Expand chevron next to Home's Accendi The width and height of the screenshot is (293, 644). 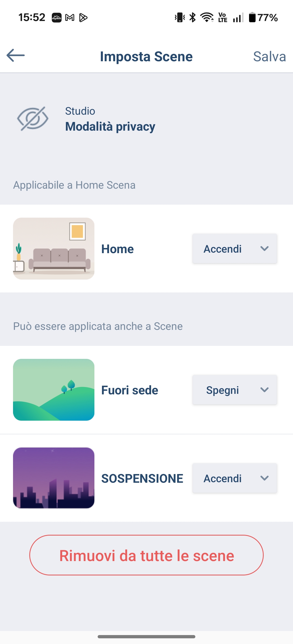pyautogui.click(x=265, y=249)
